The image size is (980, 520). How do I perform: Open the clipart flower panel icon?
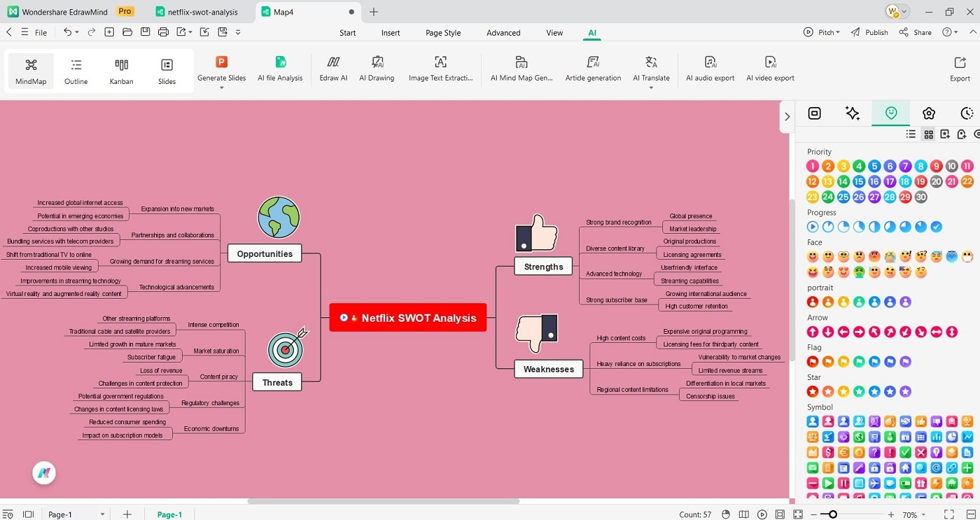click(x=929, y=113)
